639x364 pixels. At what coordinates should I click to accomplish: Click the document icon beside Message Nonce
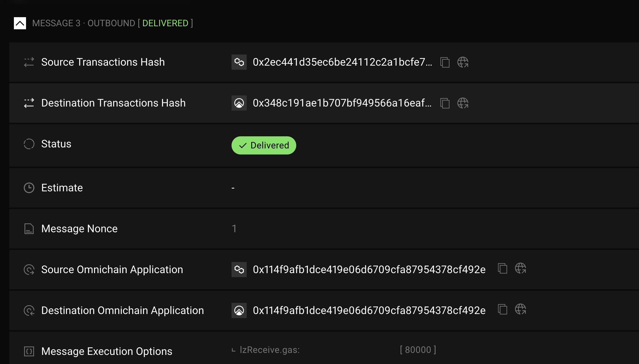(x=29, y=229)
